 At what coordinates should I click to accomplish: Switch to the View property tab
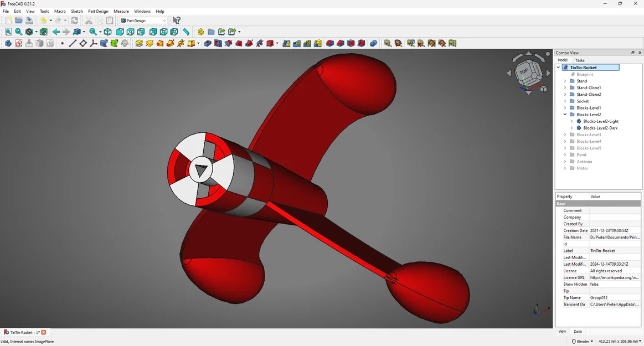point(562,331)
